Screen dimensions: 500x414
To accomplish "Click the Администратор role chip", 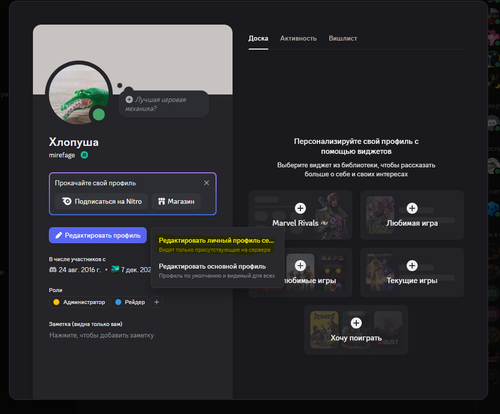I will (x=79, y=302).
